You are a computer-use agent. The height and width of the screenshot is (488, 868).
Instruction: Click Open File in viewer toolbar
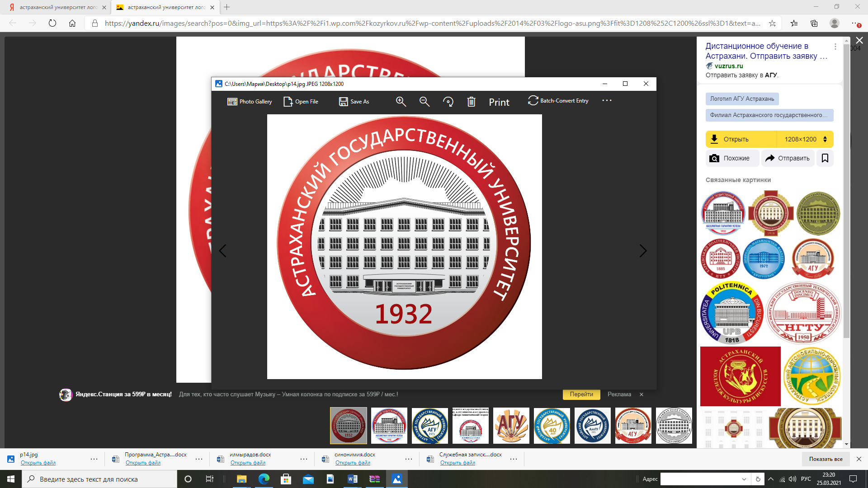pyautogui.click(x=301, y=102)
